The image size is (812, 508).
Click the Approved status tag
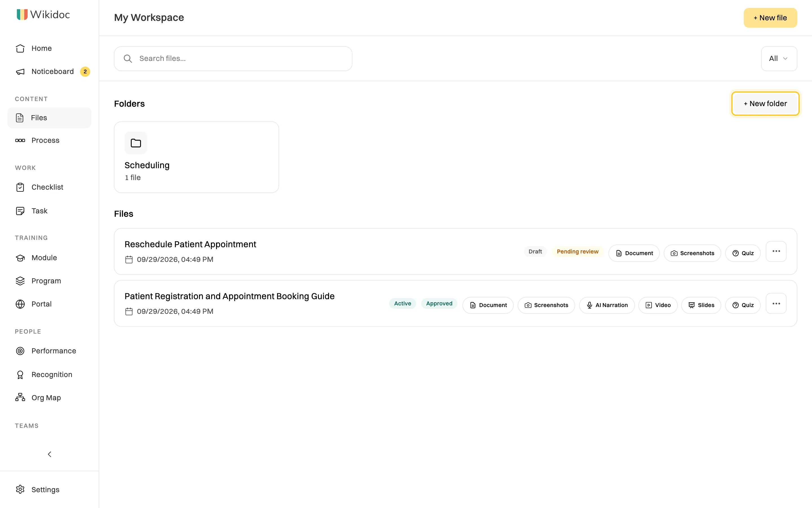(x=439, y=303)
